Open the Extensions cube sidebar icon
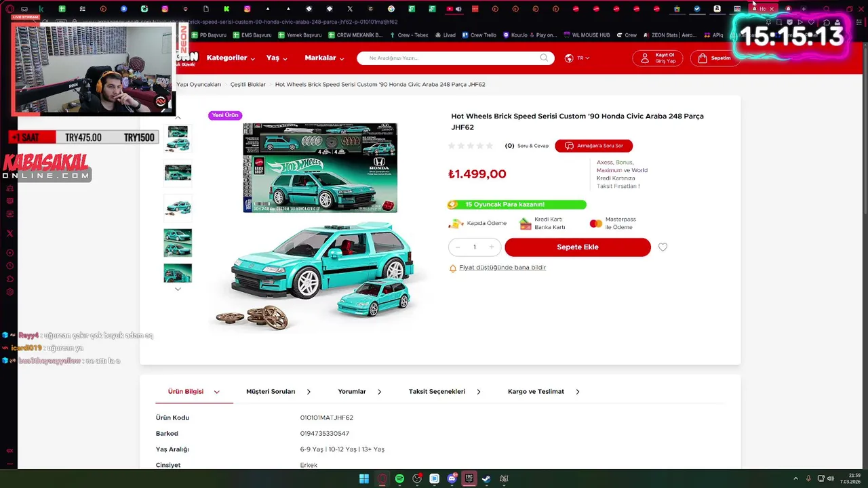The image size is (868, 488). 9,279
